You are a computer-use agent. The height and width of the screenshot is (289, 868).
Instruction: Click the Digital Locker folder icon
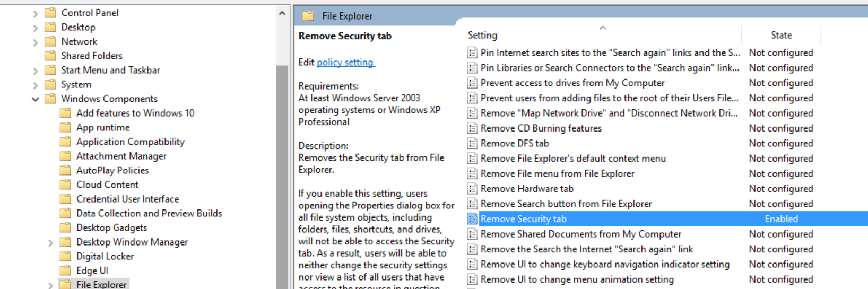[x=65, y=256]
